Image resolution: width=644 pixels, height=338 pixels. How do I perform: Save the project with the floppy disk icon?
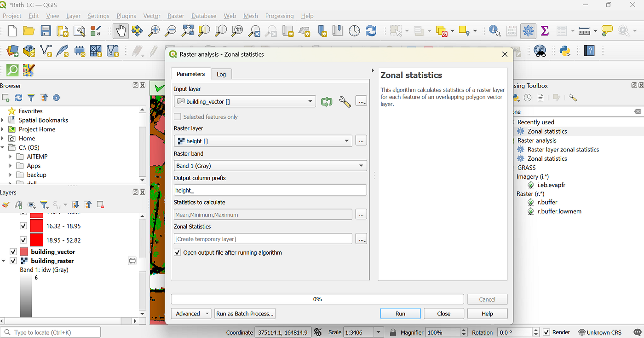tap(46, 31)
